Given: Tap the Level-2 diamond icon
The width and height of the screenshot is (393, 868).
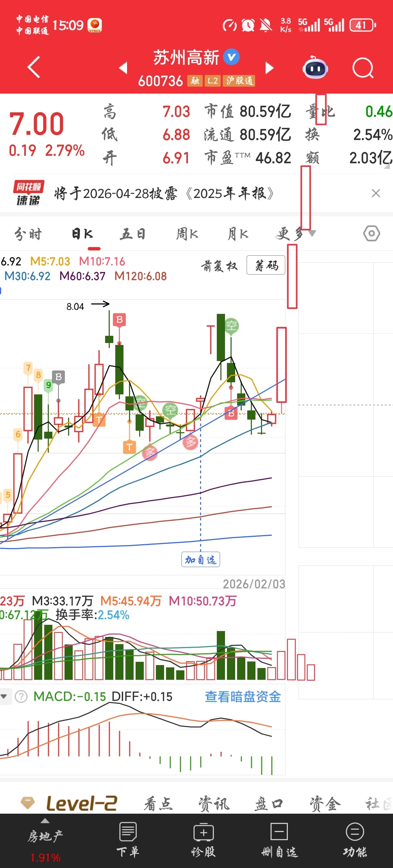Looking at the screenshot, I should (28, 802).
